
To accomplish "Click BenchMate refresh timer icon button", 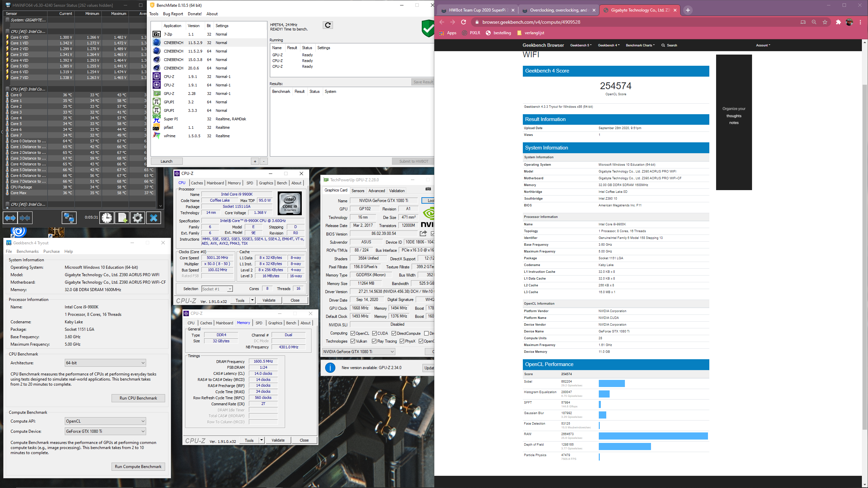I will click(x=328, y=25).
